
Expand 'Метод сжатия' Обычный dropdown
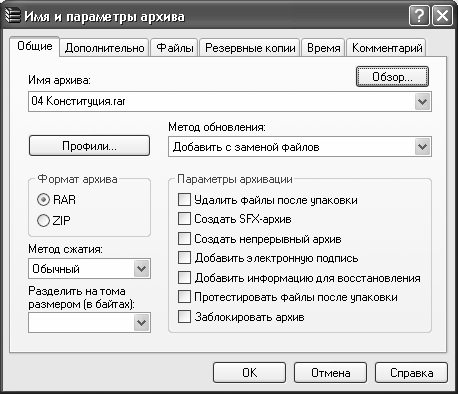click(x=141, y=269)
